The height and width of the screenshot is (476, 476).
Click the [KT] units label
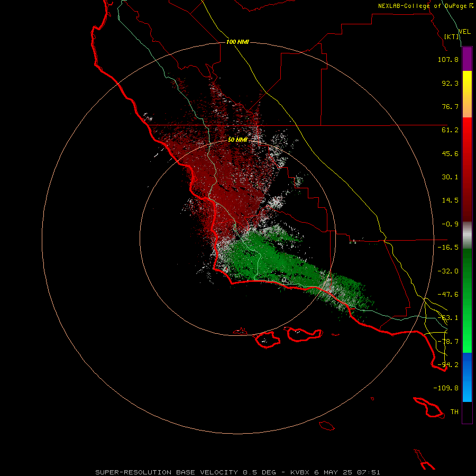(452, 36)
